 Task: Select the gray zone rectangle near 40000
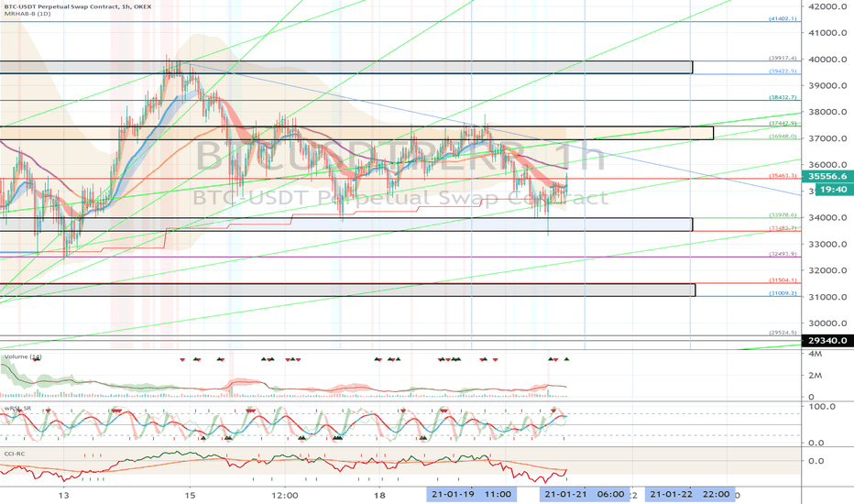point(346,67)
